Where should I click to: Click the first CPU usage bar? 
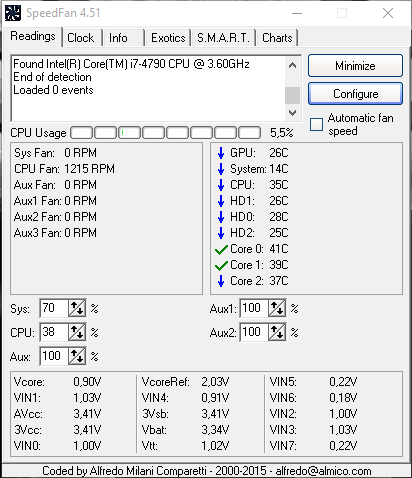[81, 133]
